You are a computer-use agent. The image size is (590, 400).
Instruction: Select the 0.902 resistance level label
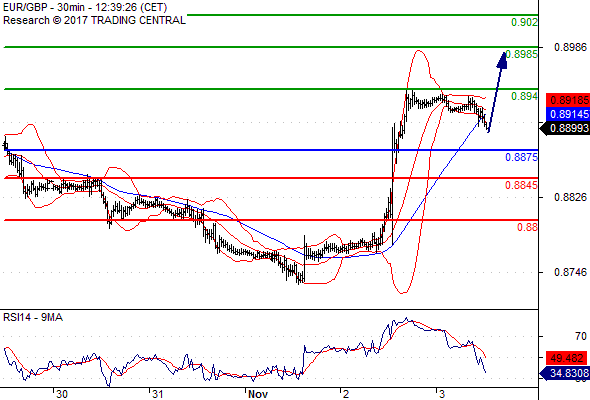point(524,22)
